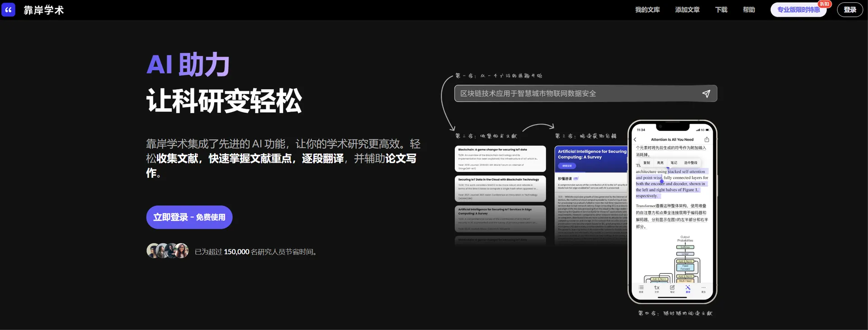Click the 让科研变轻松 headline

[224, 101]
